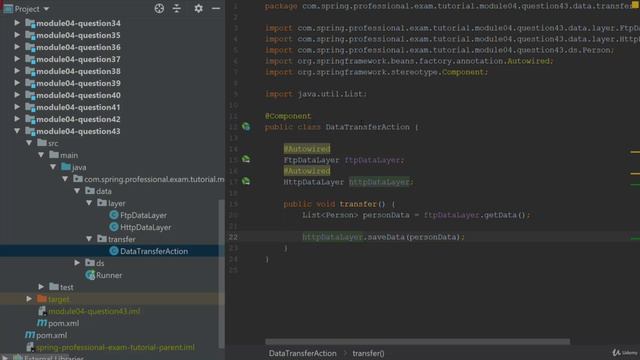Image resolution: width=640 pixels, height=360 pixels.
Task: Expand module04-question42 tree node
Action: pos(17,119)
